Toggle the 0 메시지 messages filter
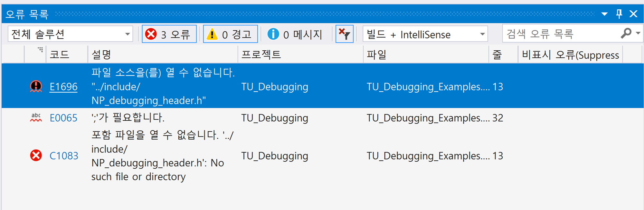 pos(295,34)
